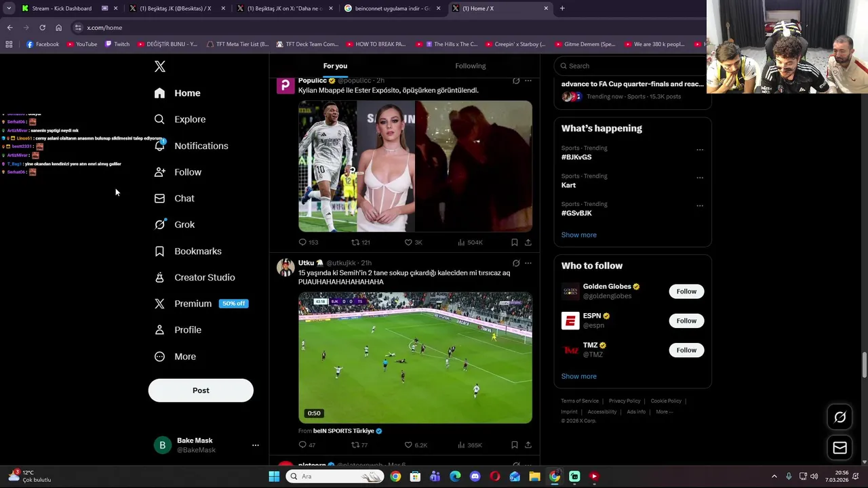
Task: Like the Populicc post with 3K likes
Action: [413, 242]
